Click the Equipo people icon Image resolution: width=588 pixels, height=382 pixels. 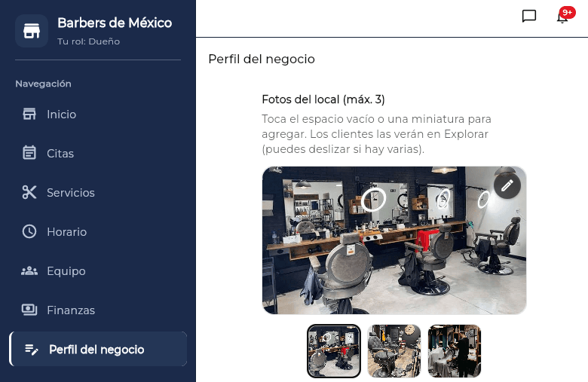[x=29, y=271]
